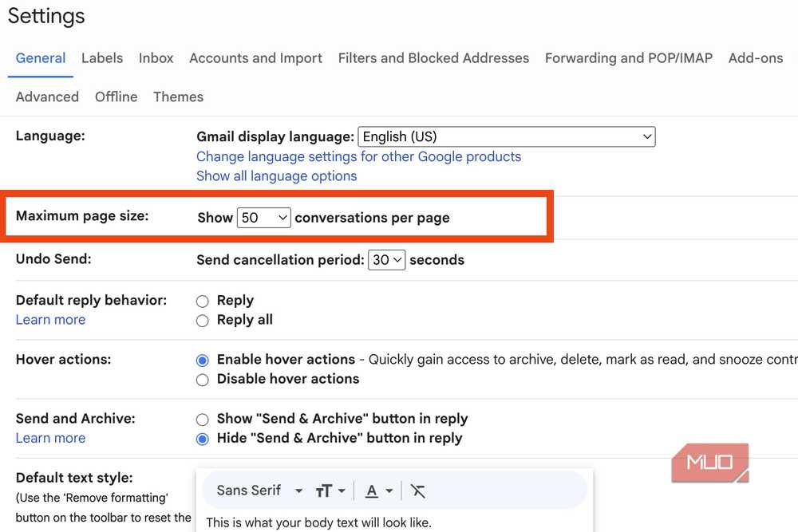Switch to the Labels tab
798x532 pixels.
(102, 58)
